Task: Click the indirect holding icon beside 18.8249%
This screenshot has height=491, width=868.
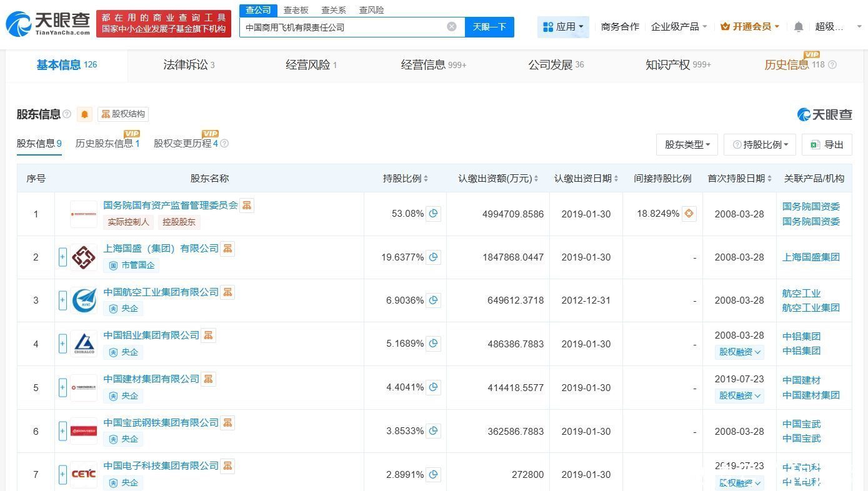Action: click(x=689, y=214)
